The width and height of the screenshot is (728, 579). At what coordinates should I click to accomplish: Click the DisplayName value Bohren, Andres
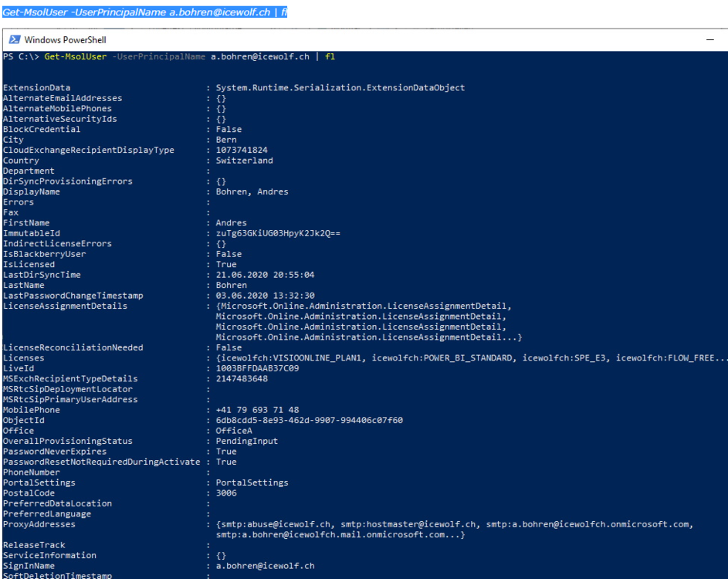pyautogui.click(x=252, y=191)
